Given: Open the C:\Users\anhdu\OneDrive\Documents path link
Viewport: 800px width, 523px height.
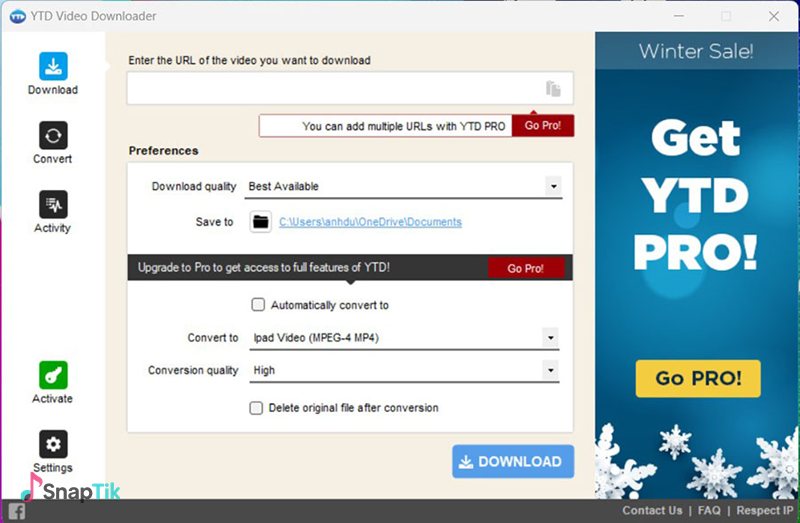Looking at the screenshot, I should coord(370,222).
